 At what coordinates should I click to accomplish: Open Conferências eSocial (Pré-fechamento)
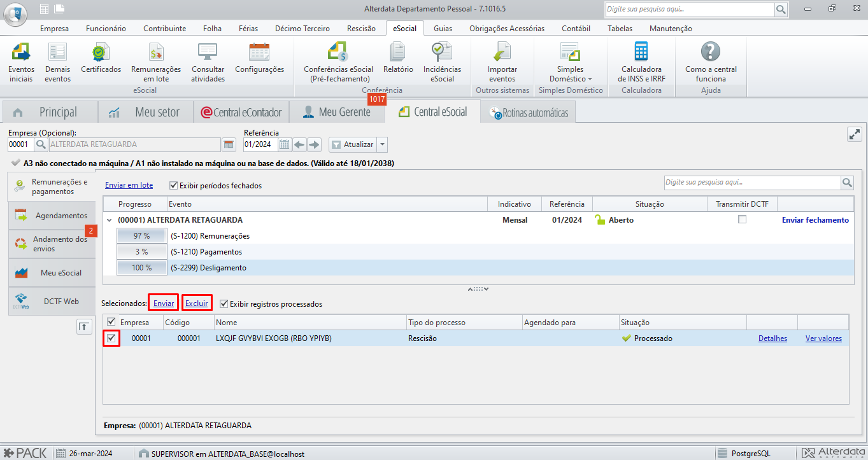click(x=338, y=62)
